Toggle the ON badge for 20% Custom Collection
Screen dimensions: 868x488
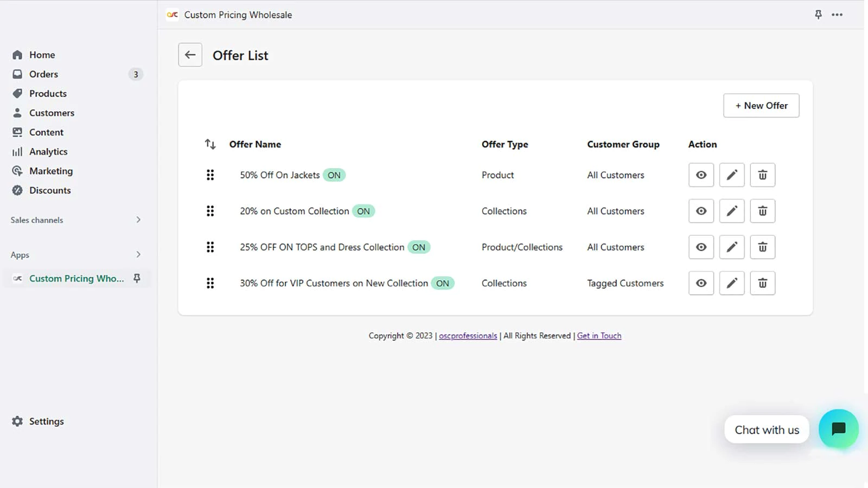[363, 211]
